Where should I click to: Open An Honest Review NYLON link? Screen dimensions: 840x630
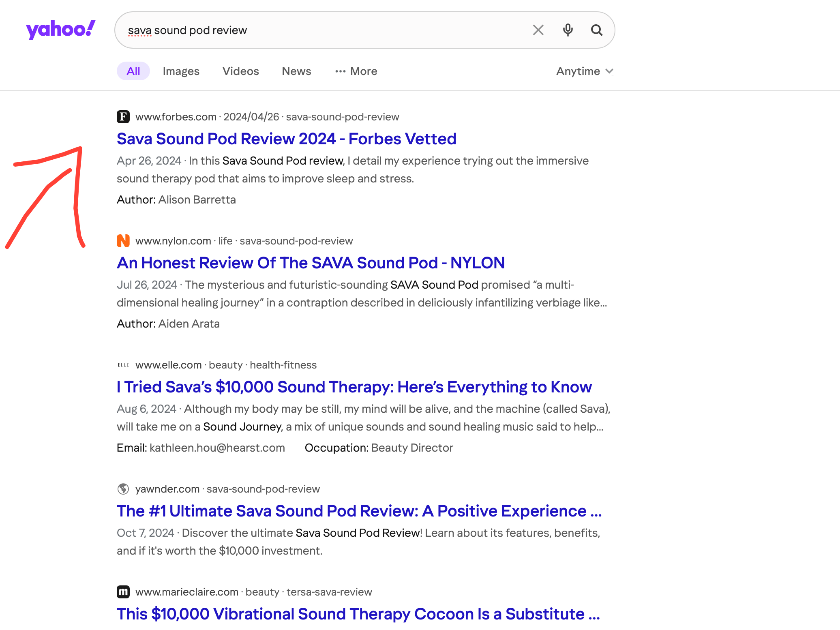(311, 263)
